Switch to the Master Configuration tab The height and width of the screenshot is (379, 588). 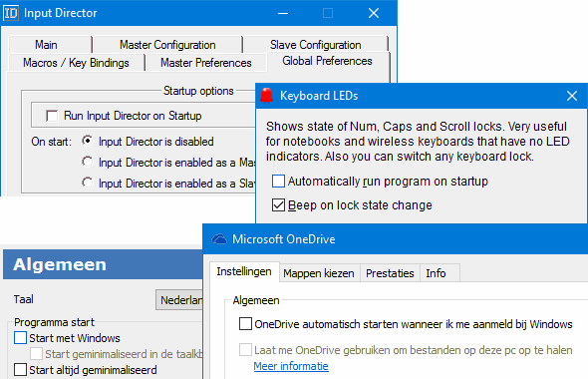coord(167,45)
